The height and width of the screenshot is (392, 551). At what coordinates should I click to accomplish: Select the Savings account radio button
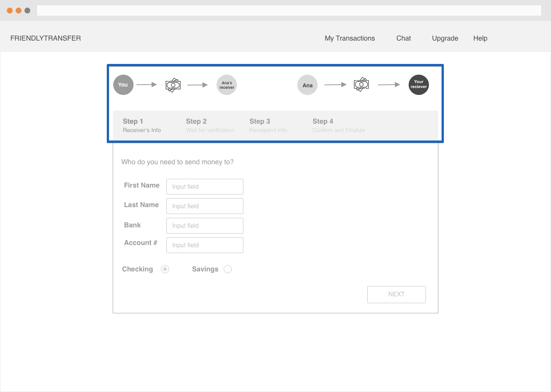[x=228, y=269]
